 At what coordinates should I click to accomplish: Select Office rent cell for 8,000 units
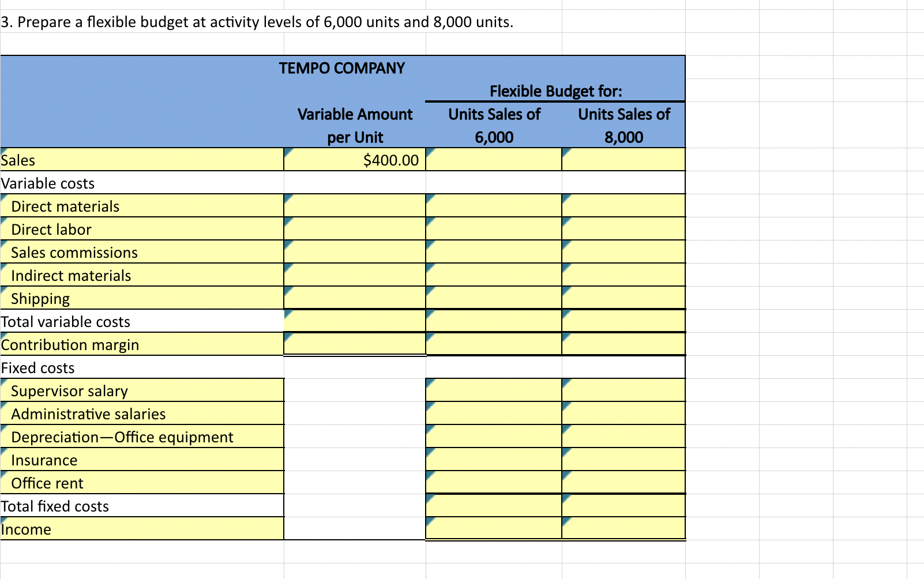tap(623, 483)
